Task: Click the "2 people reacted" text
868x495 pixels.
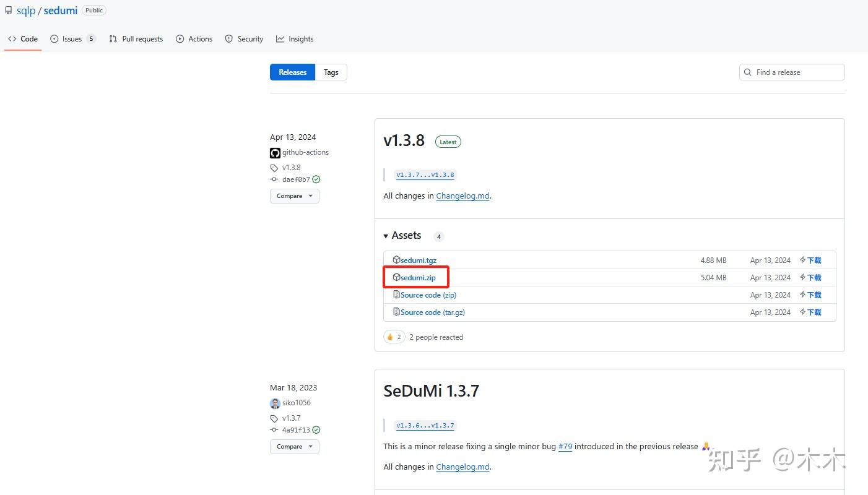Action: (436, 337)
